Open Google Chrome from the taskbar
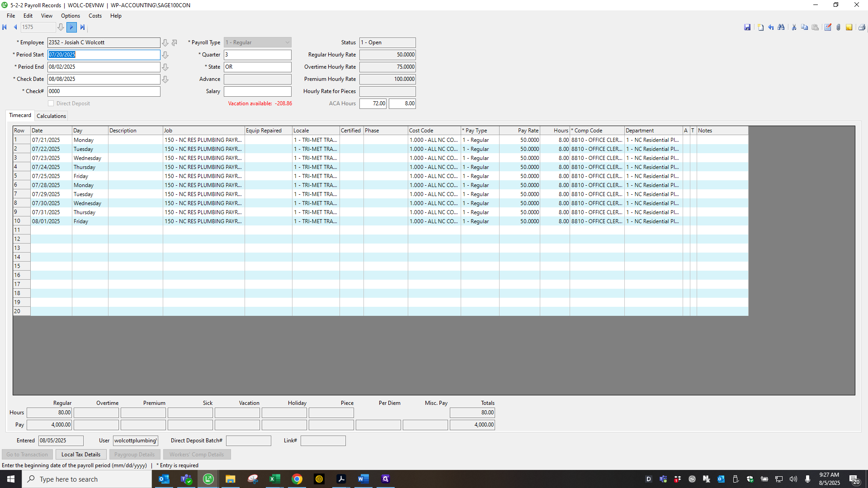The image size is (868, 488). click(x=297, y=479)
